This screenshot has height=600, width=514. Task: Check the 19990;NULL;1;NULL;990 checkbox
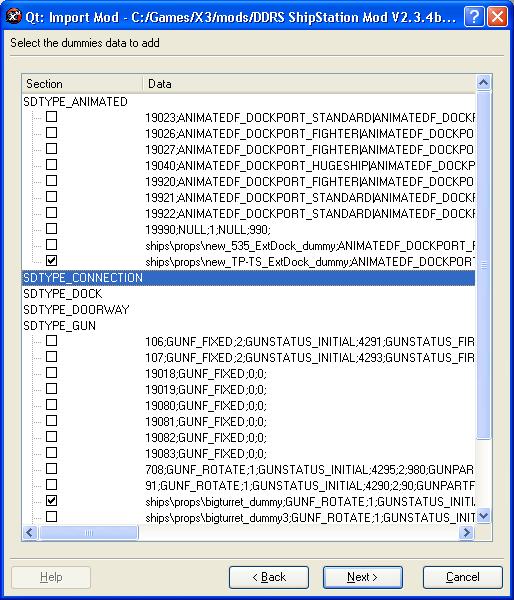(x=51, y=229)
